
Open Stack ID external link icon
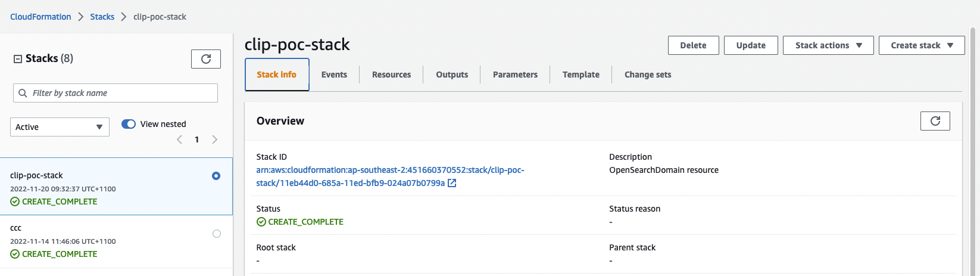click(x=452, y=183)
